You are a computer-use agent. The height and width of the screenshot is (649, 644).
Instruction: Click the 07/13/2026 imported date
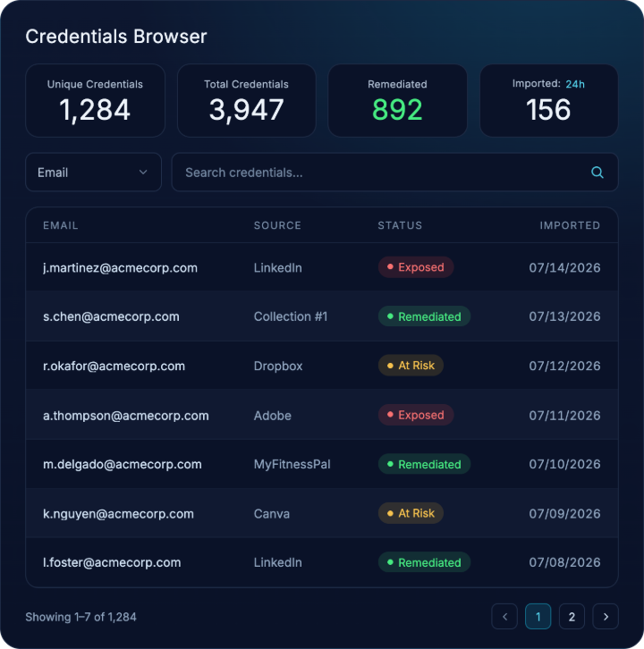tap(564, 316)
